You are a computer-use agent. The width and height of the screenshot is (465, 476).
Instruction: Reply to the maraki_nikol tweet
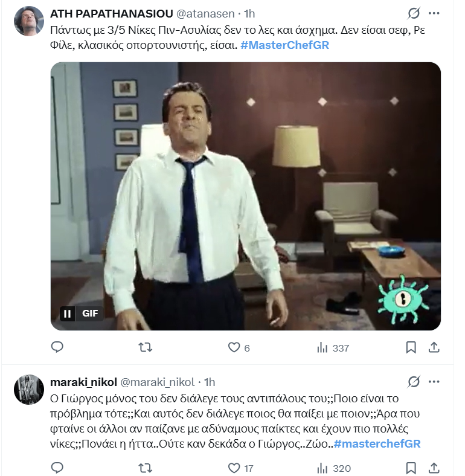click(57, 468)
